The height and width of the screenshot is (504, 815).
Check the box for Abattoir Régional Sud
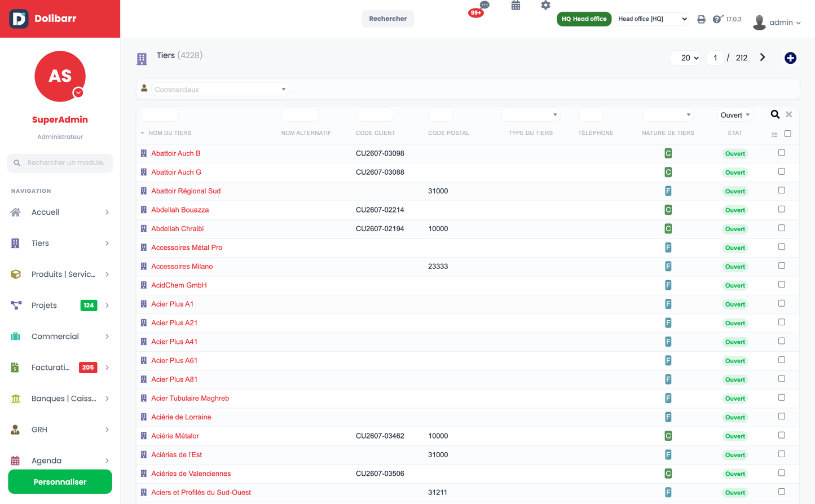click(x=782, y=191)
